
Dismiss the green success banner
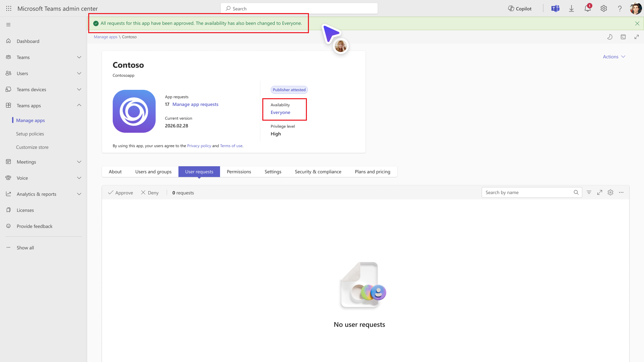tap(637, 23)
